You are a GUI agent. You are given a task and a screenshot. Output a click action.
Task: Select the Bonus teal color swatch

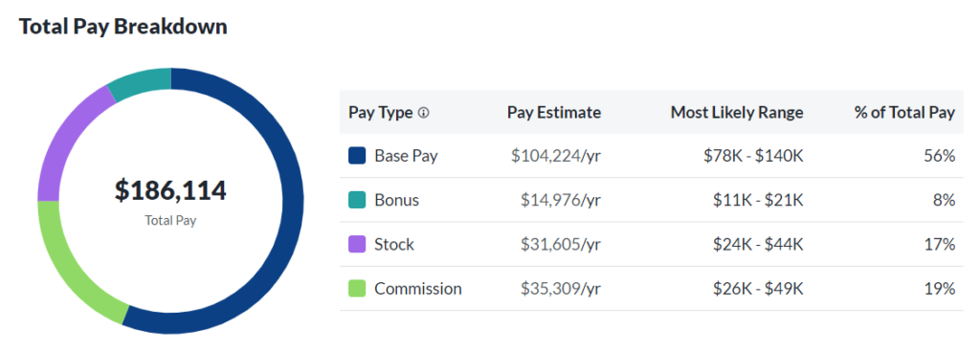pyautogui.click(x=357, y=200)
